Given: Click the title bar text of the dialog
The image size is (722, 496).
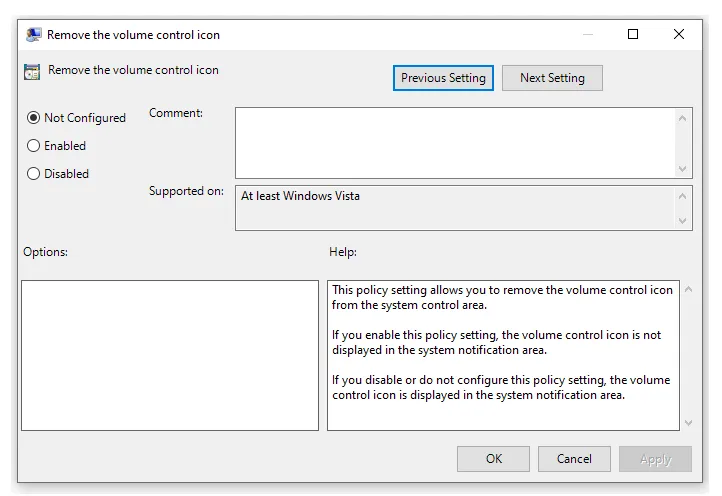Looking at the screenshot, I should tap(134, 35).
